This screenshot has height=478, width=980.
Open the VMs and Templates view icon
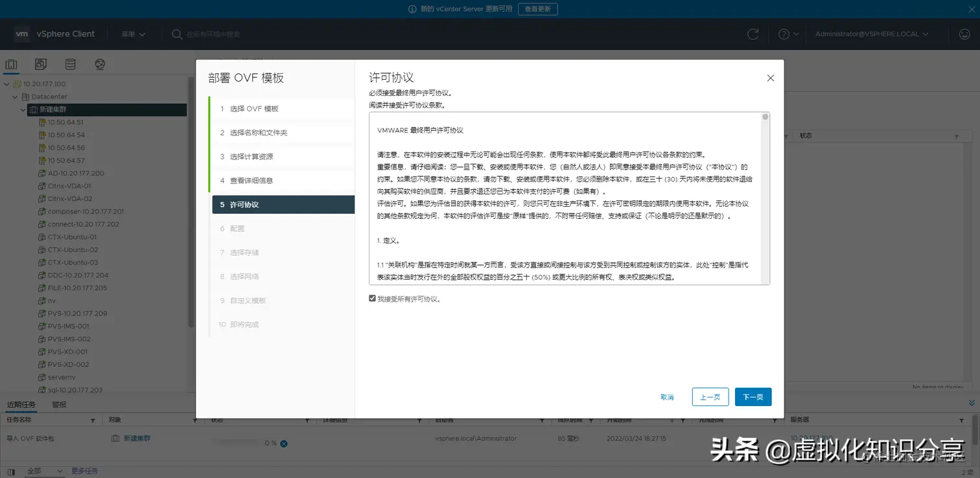40,63
